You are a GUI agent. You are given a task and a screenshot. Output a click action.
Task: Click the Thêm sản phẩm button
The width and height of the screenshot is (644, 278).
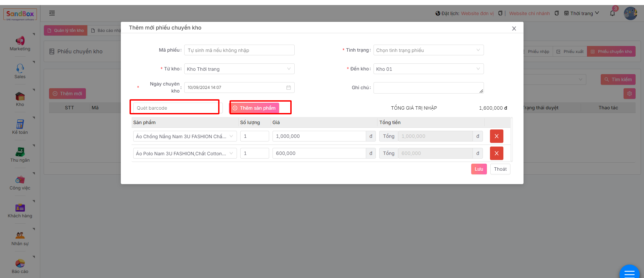pyautogui.click(x=254, y=108)
